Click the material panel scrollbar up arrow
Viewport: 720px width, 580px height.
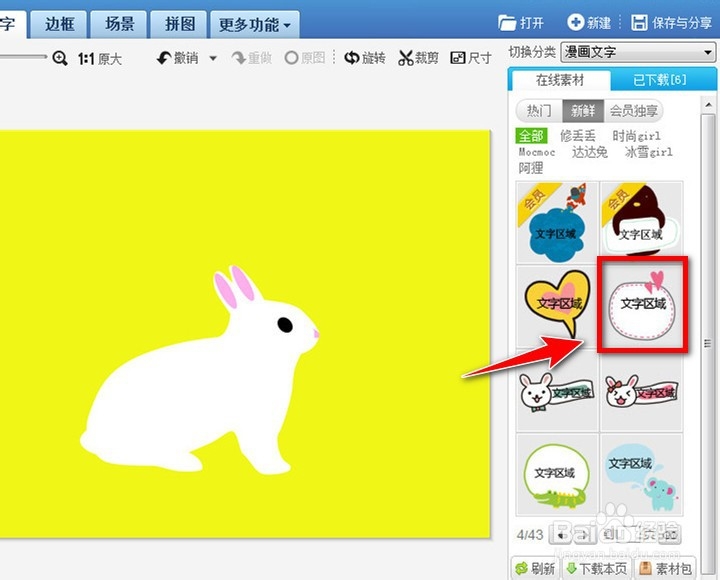click(709, 106)
